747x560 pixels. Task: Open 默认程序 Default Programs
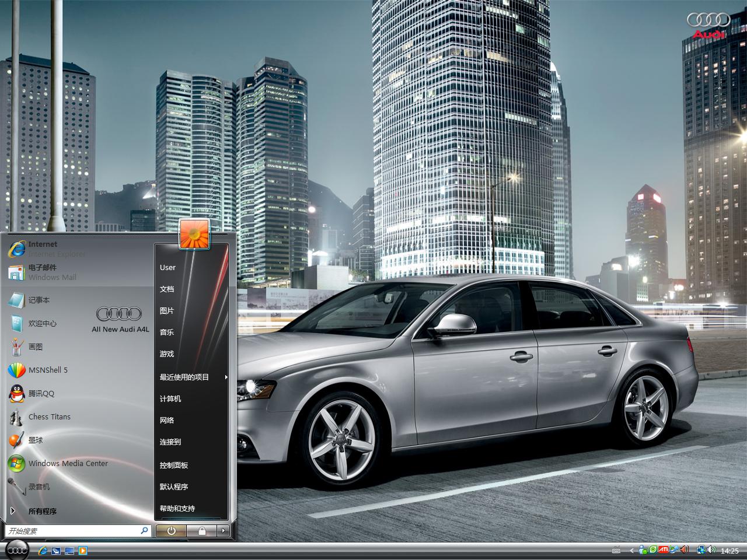pyautogui.click(x=191, y=487)
